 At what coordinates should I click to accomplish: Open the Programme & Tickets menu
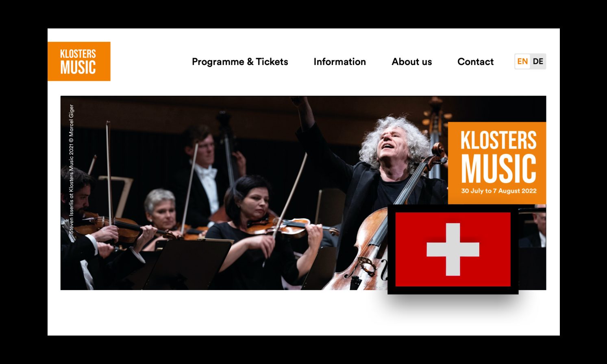[240, 62]
